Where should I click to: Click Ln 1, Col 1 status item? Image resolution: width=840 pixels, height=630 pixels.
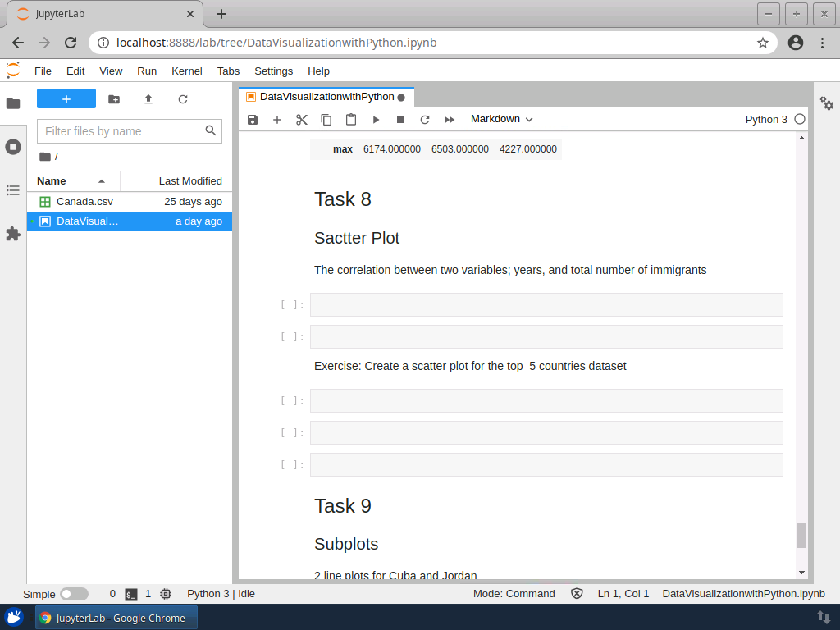tap(623, 594)
